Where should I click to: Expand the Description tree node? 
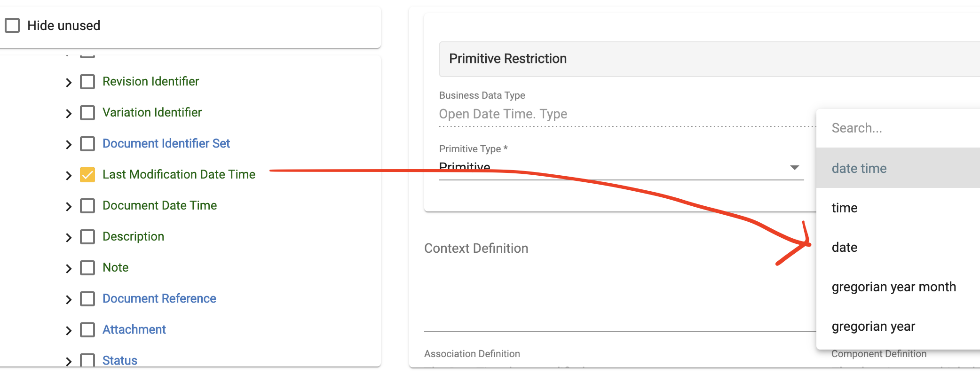[x=69, y=236]
